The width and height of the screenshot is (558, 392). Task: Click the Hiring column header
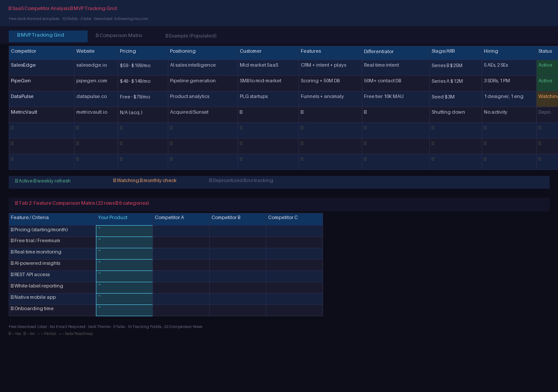coord(509,53)
